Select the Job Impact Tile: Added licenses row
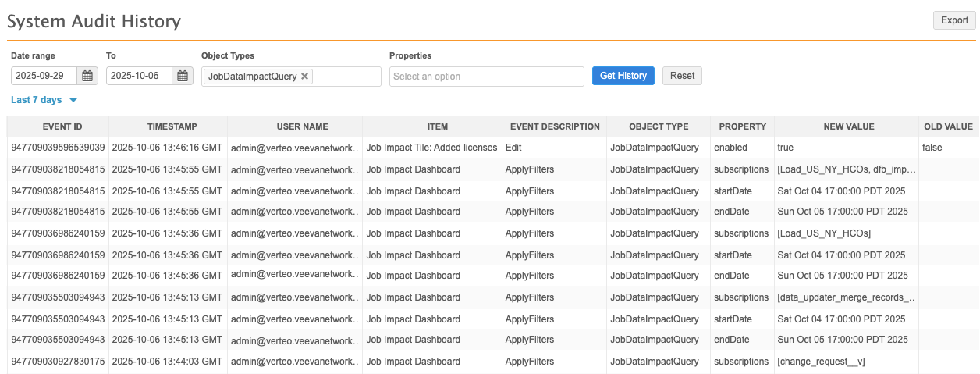Screen dimensions: 980x374 click(431, 147)
